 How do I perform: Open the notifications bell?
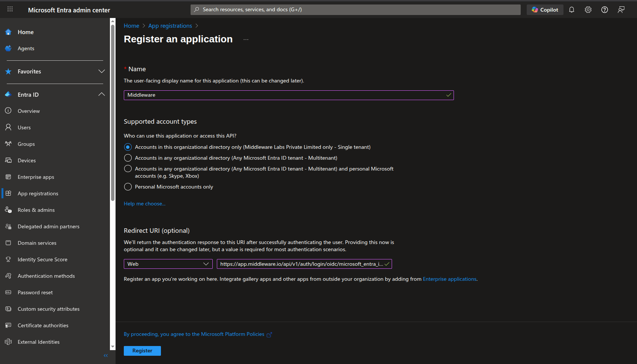[x=571, y=9]
